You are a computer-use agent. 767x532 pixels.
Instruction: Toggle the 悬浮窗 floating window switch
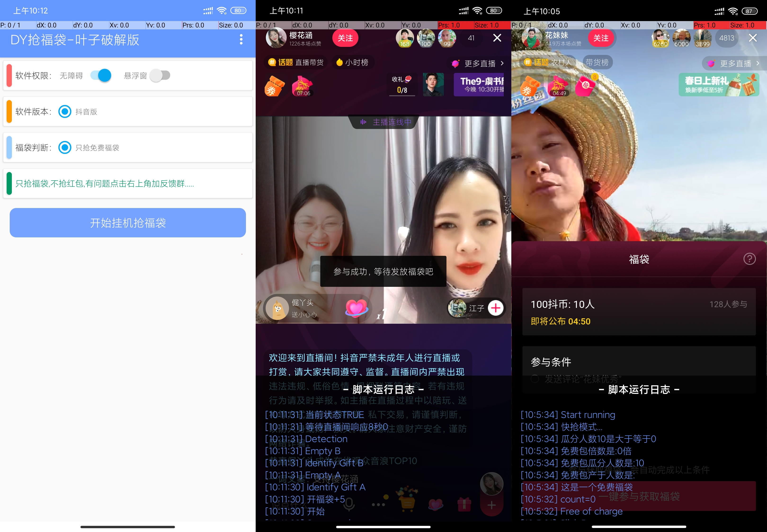(160, 76)
